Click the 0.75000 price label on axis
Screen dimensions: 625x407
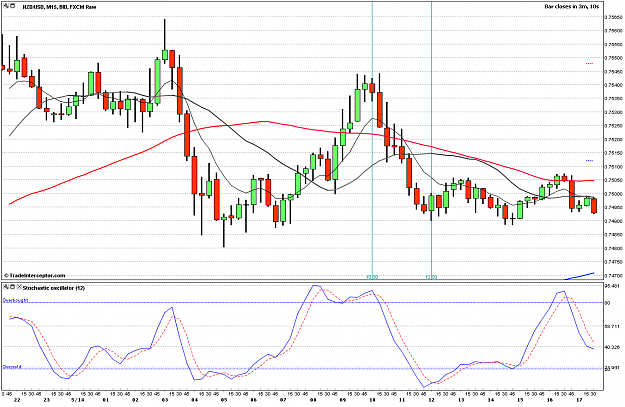613,194
